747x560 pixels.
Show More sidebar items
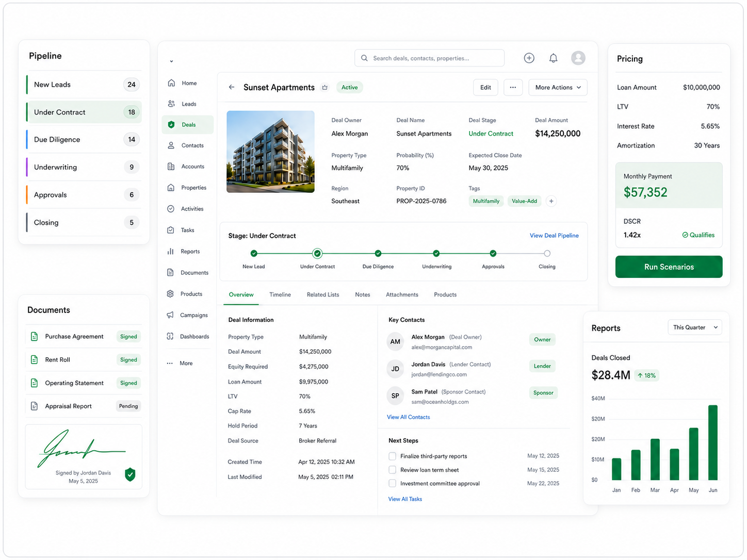[x=180, y=364]
